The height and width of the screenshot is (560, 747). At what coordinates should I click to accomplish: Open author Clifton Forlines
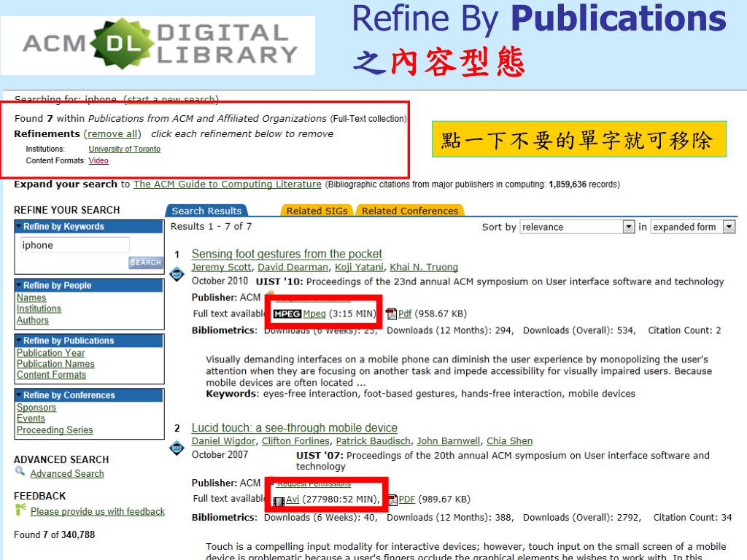click(x=296, y=441)
